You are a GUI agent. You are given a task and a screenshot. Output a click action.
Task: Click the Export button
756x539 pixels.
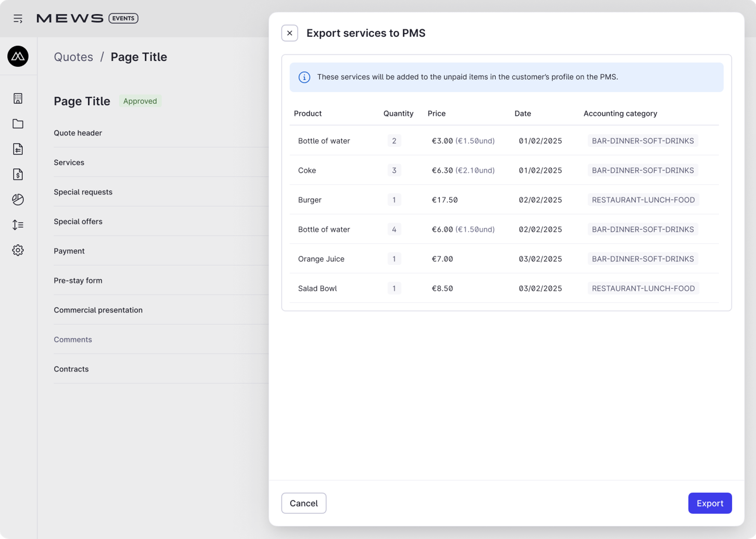[710, 503]
